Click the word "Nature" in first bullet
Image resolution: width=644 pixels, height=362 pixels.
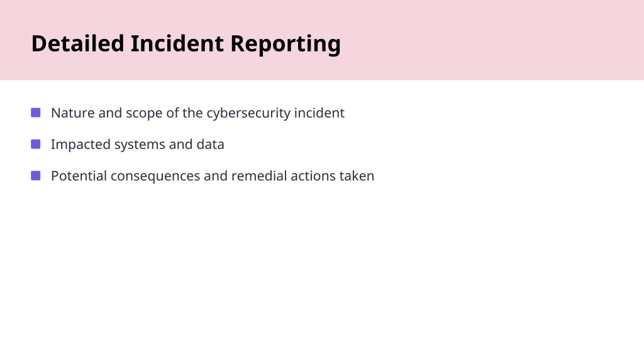coord(73,113)
